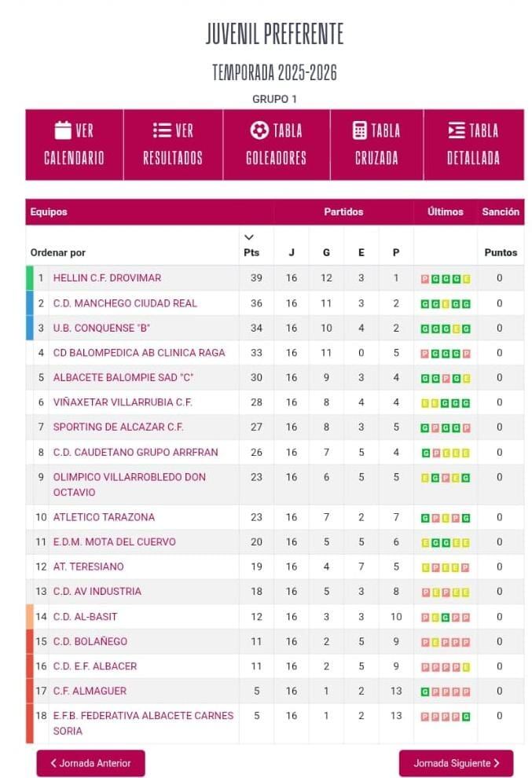The height and width of the screenshot is (778, 532).
Task: Click the sort chevron above the Pts column
Action: [x=249, y=236]
